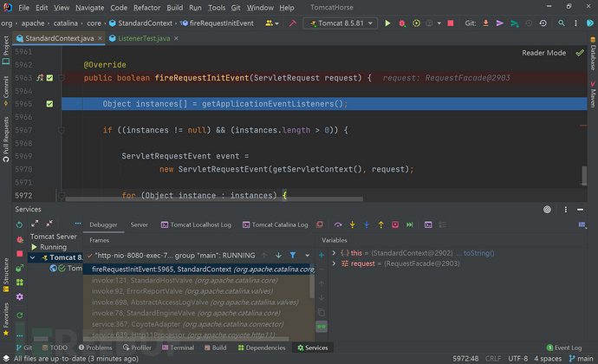
Task: Stop the running Tomcat with the red square
Action: pos(450,23)
